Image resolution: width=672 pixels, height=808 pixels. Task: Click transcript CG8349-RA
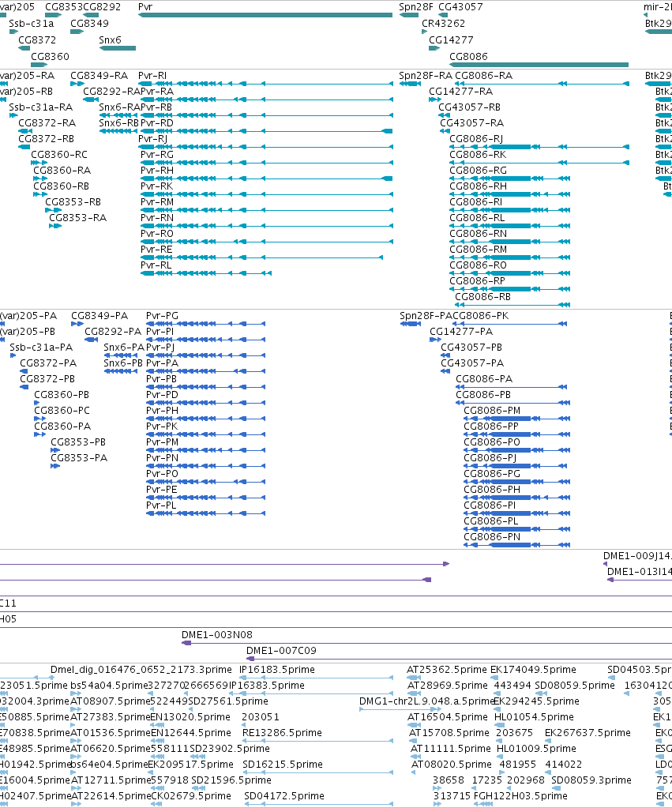(x=99, y=76)
